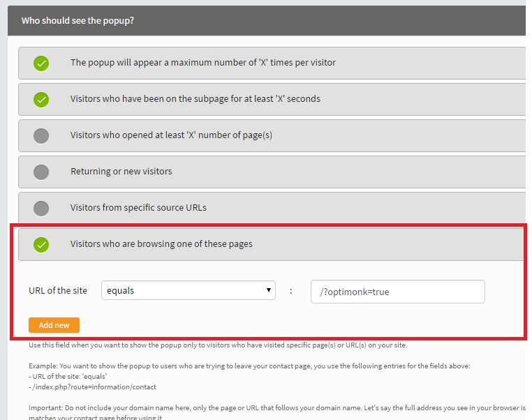Viewport: 532px width, 420px height.
Task: Click the '/?optimonk=true' URL input field
Action: tap(398, 292)
